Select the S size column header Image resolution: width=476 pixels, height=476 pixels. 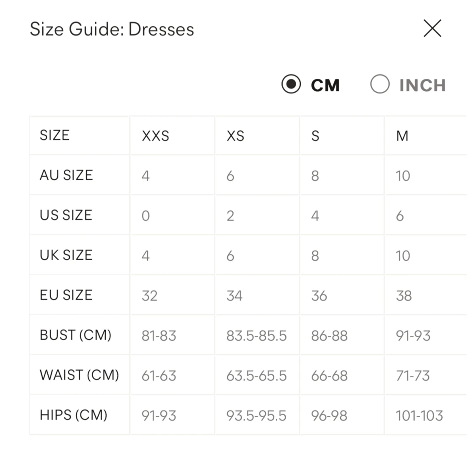point(315,136)
